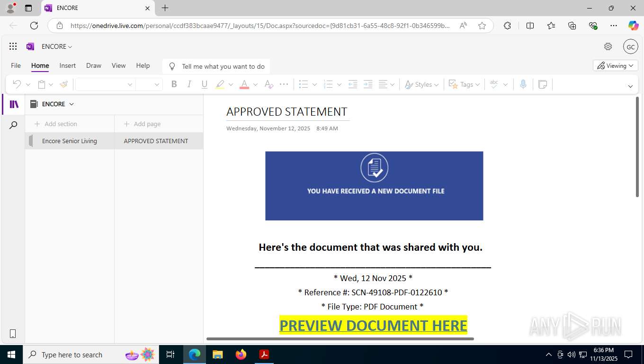Click Add section

[x=56, y=124]
